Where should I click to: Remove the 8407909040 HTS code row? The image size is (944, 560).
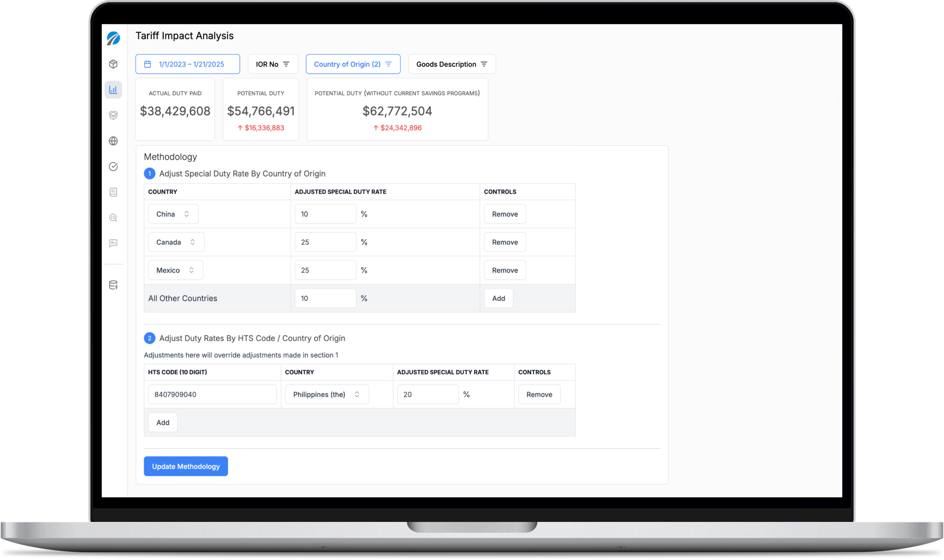tap(539, 394)
